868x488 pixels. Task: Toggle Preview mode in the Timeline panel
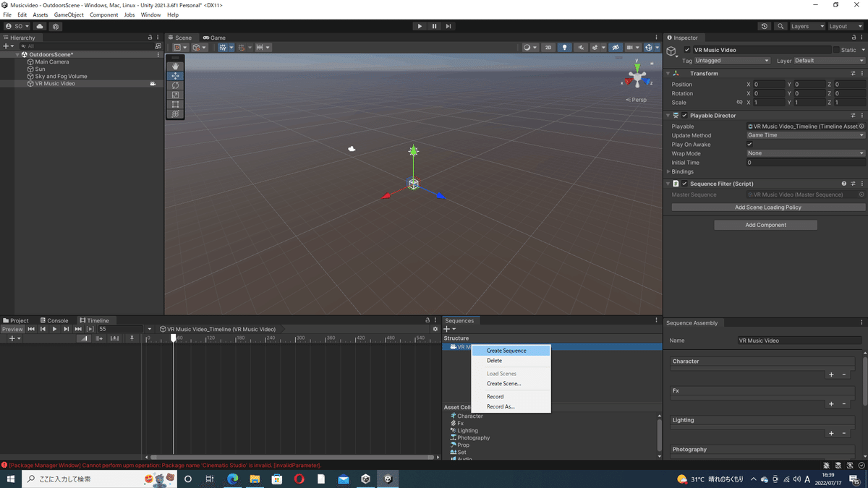[x=12, y=328]
